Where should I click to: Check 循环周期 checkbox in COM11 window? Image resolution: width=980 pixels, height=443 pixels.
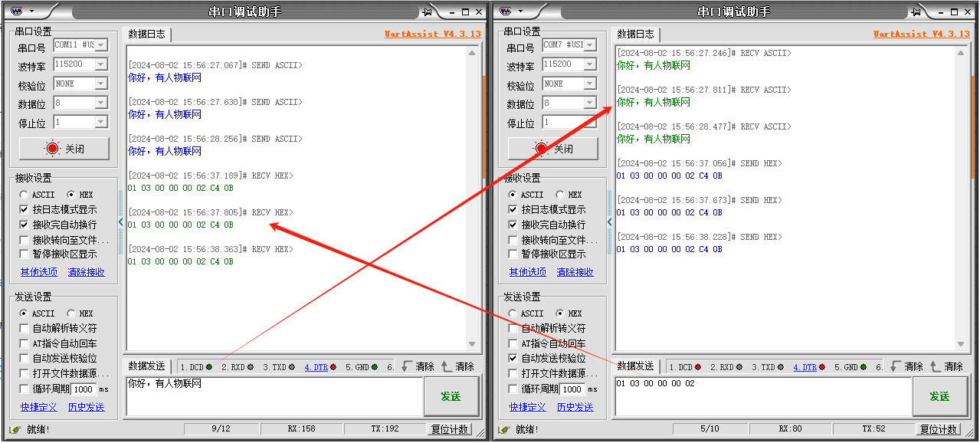click(x=25, y=389)
